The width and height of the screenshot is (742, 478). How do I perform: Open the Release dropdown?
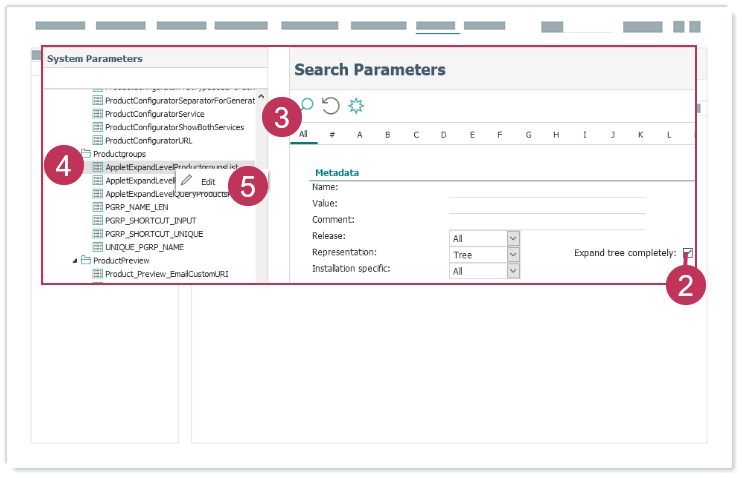coord(513,238)
